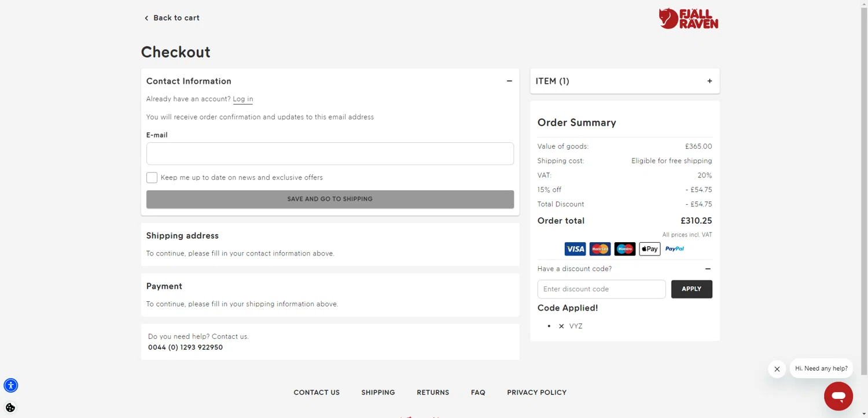Collapse the discount code section
This screenshot has width=868, height=418.
pyautogui.click(x=708, y=269)
